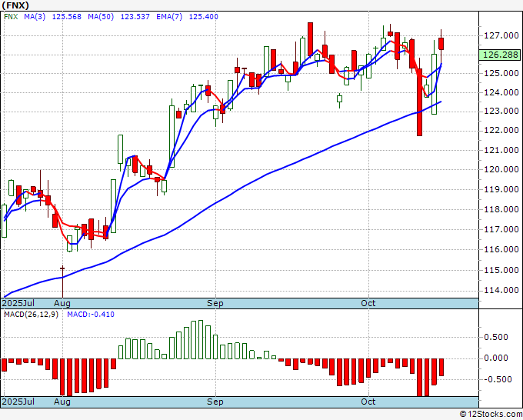Select Aug on the price chart date axis
Viewport: 523px width, 420px height.
click(62, 304)
